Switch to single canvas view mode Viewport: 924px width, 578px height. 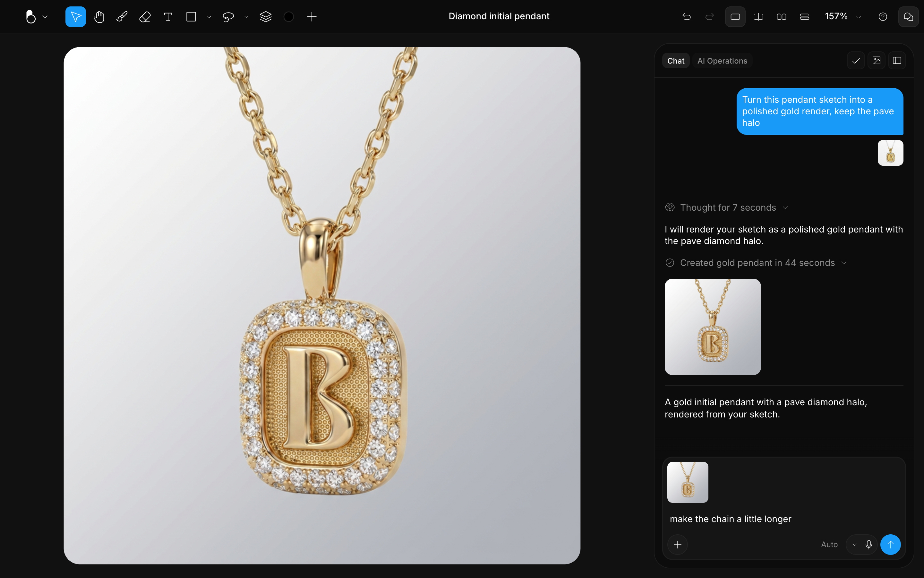pos(735,17)
